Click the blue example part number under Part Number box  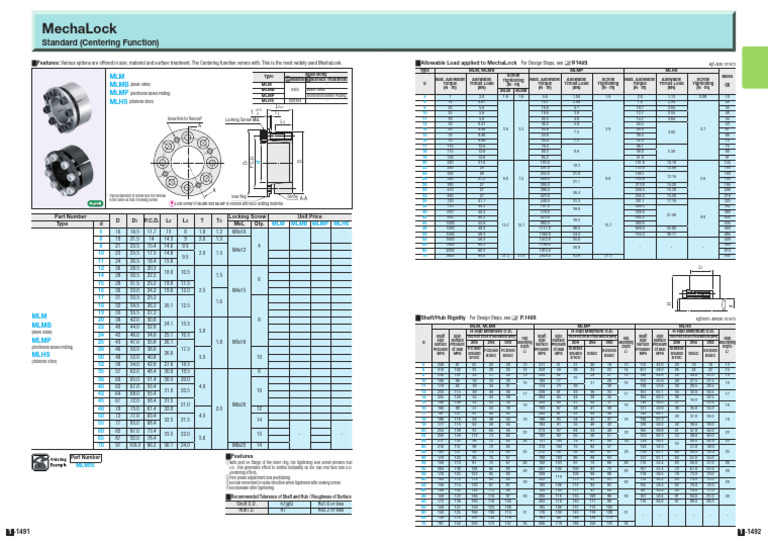pos(85,465)
